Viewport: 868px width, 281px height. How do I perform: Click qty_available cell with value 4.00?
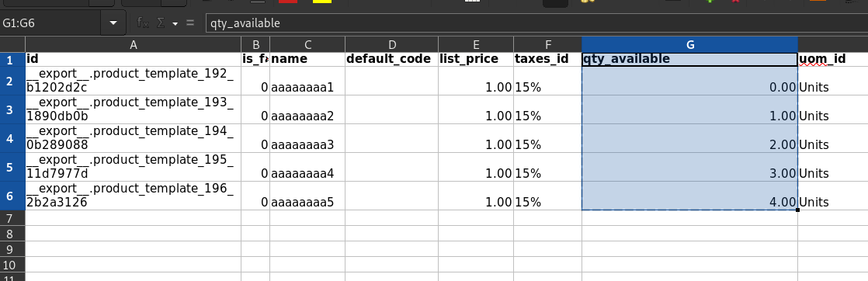689,196
